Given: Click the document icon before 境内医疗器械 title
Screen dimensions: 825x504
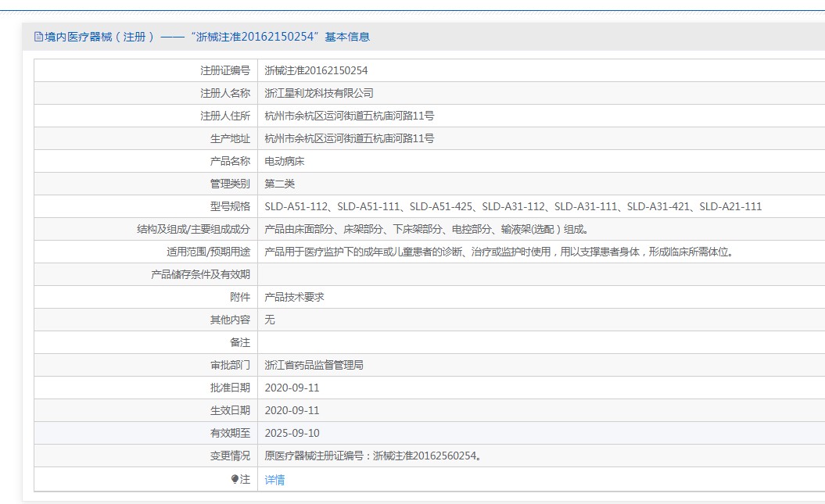Looking at the screenshot, I should click(38, 37).
